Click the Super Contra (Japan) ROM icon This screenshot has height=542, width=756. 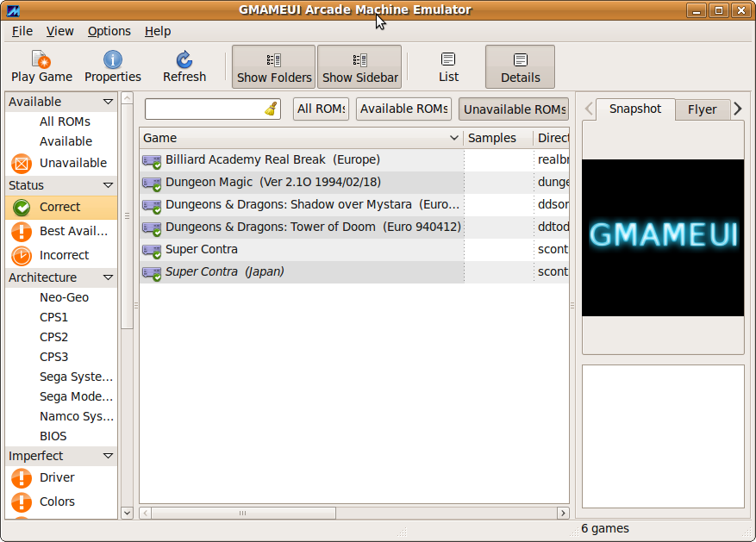(x=152, y=273)
